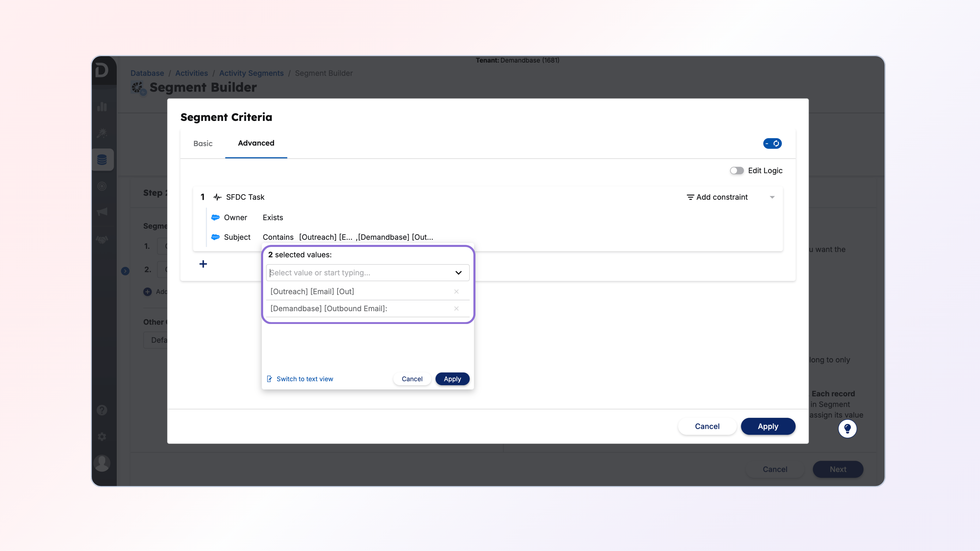Click the user profile avatar icon

pos(102,463)
